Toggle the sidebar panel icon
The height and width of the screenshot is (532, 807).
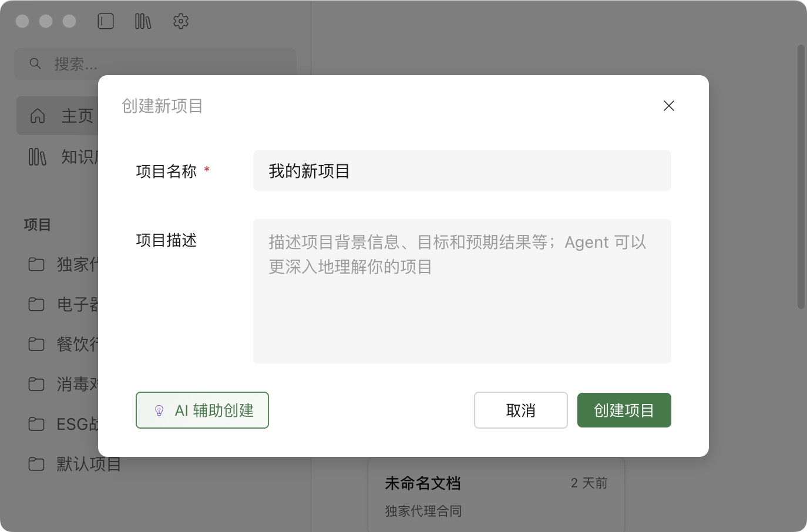(106, 22)
